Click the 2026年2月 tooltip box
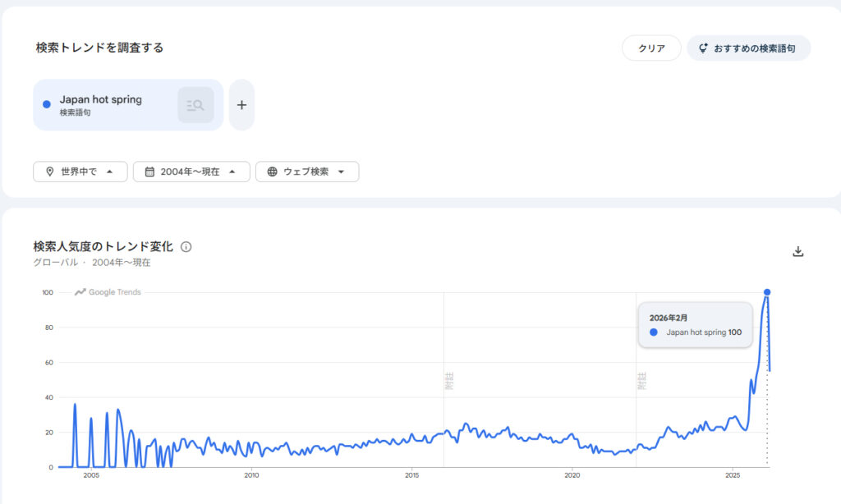The height and width of the screenshot is (504, 841). coord(695,325)
